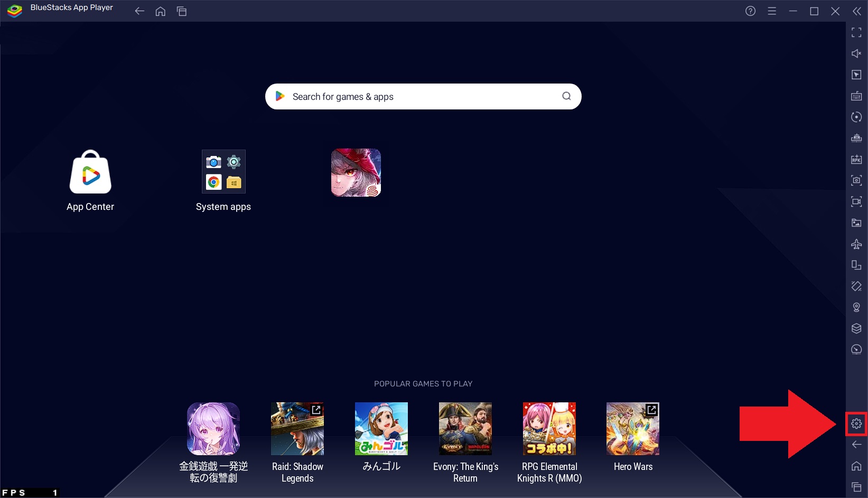
Task: Click the rotate screen icon in sidebar
Action: point(856,286)
